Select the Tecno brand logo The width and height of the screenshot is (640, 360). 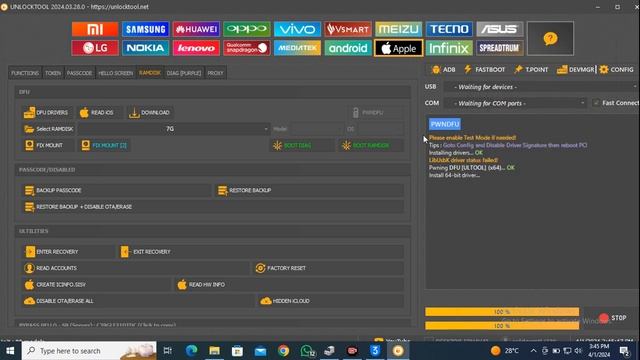[449, 29]
